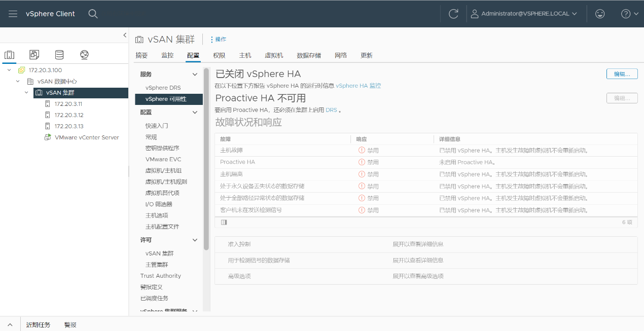The width and height of the screenshot is (644, 331).
Task: Open vSphere DRS settings
Action: [x=163, y=88]
